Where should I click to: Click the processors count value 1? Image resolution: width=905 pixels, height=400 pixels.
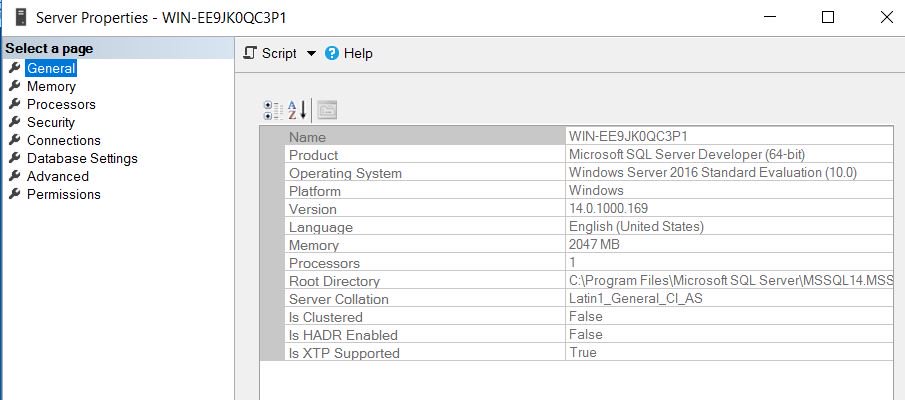click(x=573, y=262)
